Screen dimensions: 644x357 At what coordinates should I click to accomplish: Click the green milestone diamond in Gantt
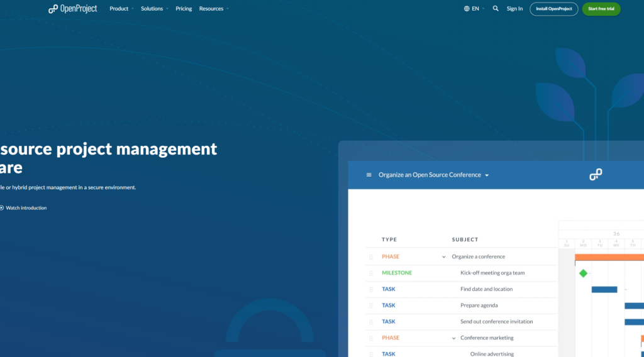(583, 273)
